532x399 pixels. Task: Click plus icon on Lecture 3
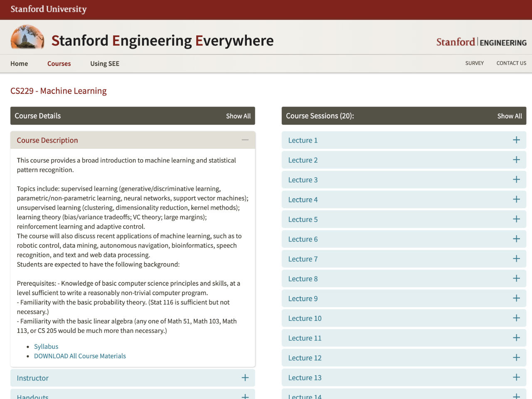point(516,180)
